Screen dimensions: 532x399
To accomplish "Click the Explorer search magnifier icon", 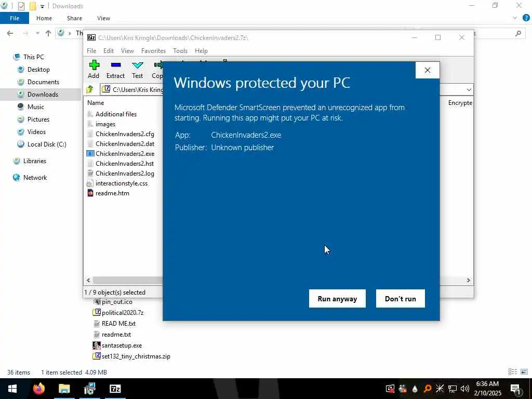I will (x=518, y=33).
